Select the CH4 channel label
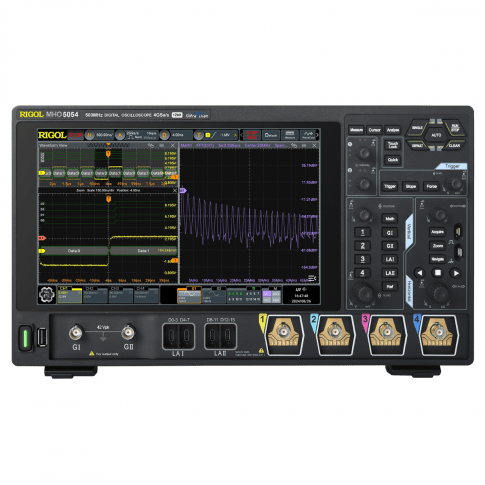The height and width of the screenshot is (485, 485). pos(140,288)
